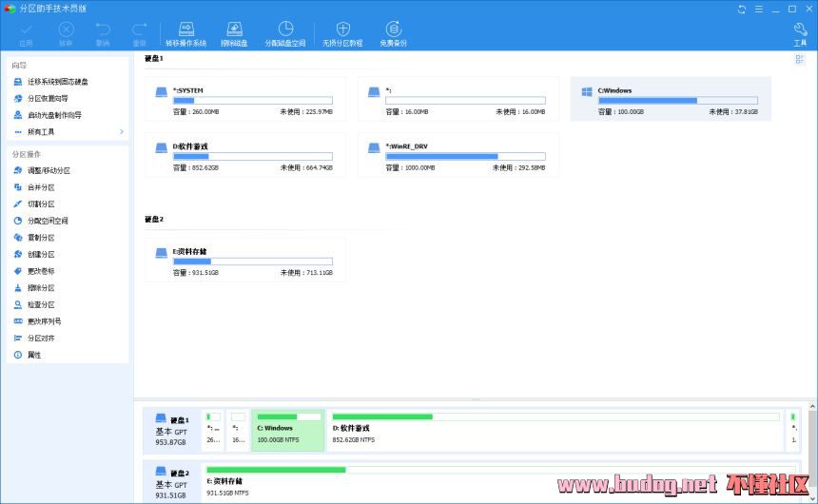The height and width of the screenshot is (504, 818).
Task: Select the *:WinRE_DRV partition card
Action: point(458,155)
